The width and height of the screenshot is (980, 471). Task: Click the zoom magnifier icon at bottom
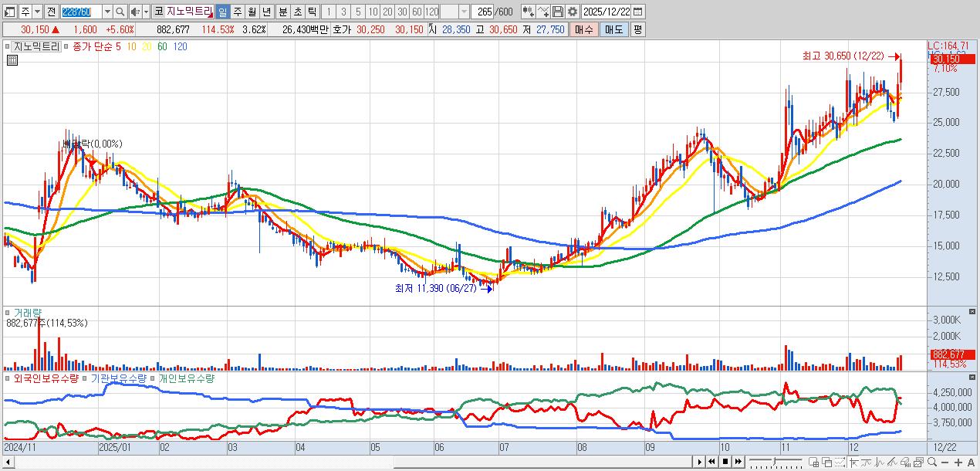(x=932, y=462)
